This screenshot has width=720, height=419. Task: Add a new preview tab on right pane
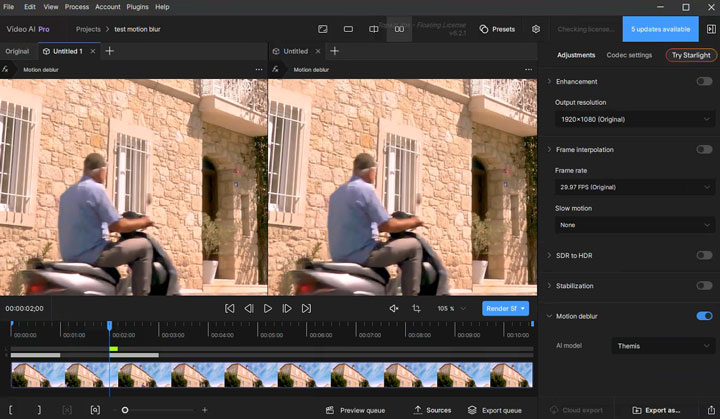334,51
